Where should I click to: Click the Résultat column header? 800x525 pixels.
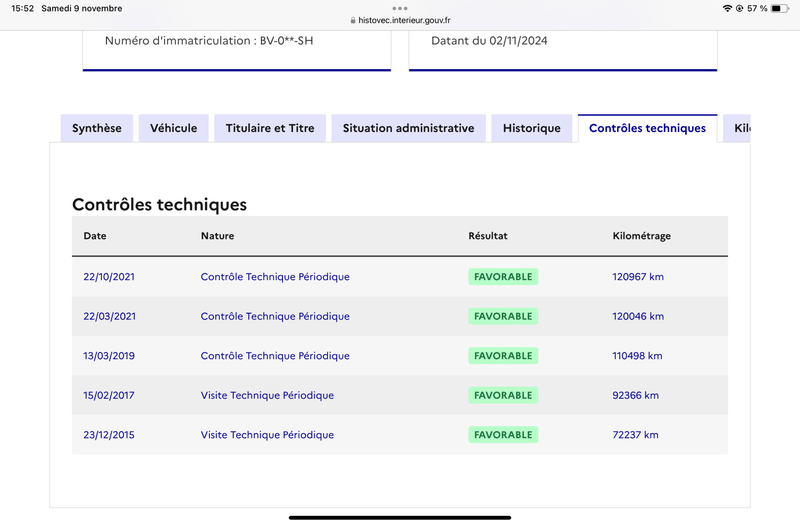pos(488,236)
